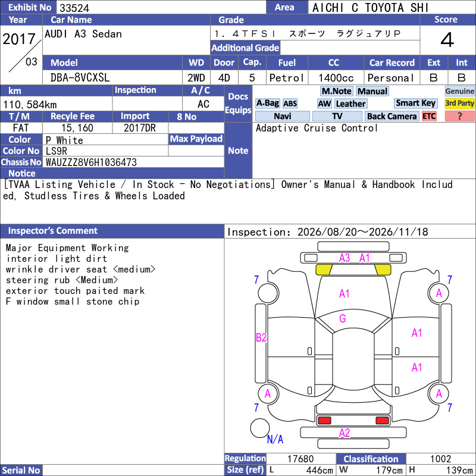This screenshot has height=476, width=476.
Task: Select the Back Camera badge
Action: click(x=392, y=116)
